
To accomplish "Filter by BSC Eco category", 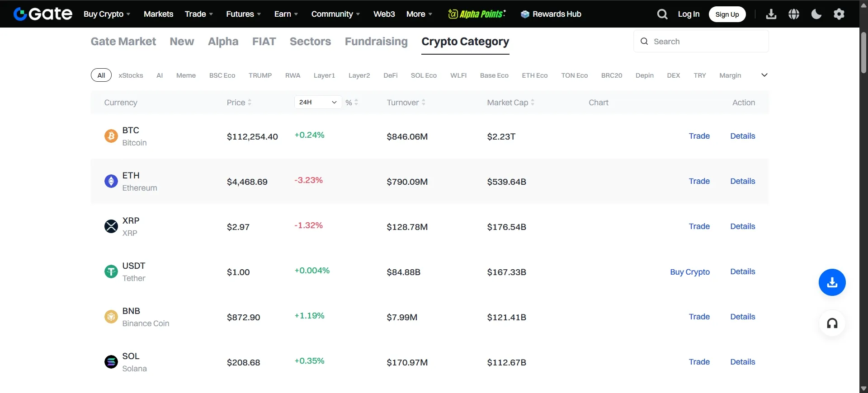I will click(x=222, y=75).
